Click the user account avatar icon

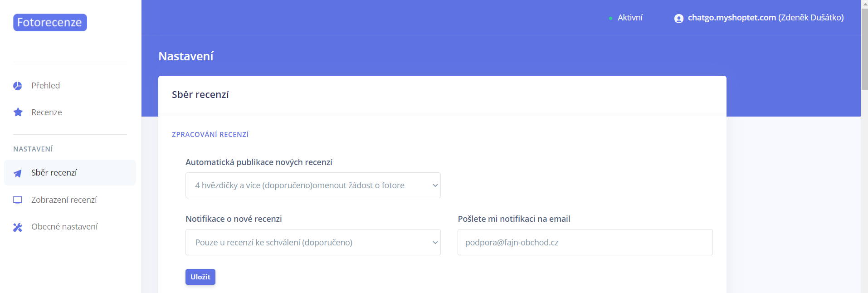point(679,18)
